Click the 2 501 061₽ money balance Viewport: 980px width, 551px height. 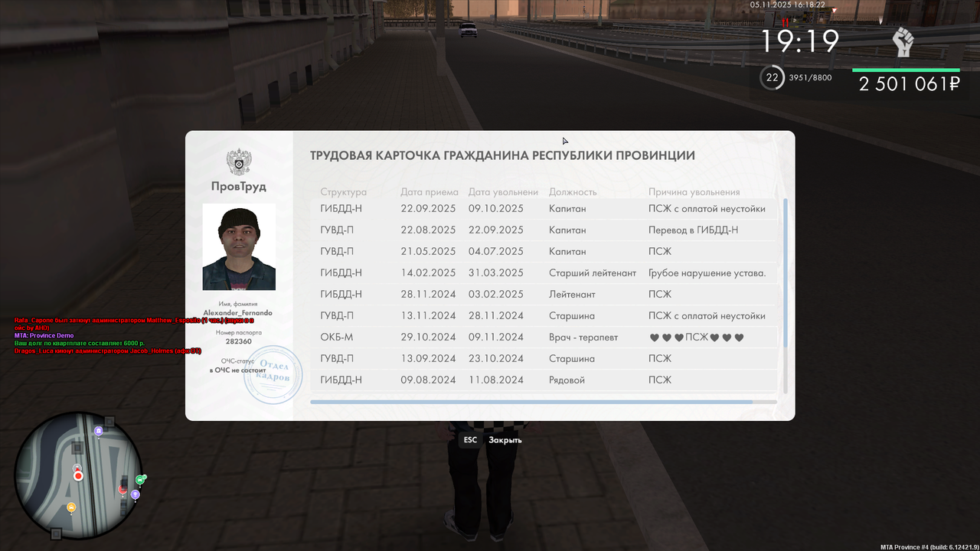pyautogui.click(x=909, y=84)
